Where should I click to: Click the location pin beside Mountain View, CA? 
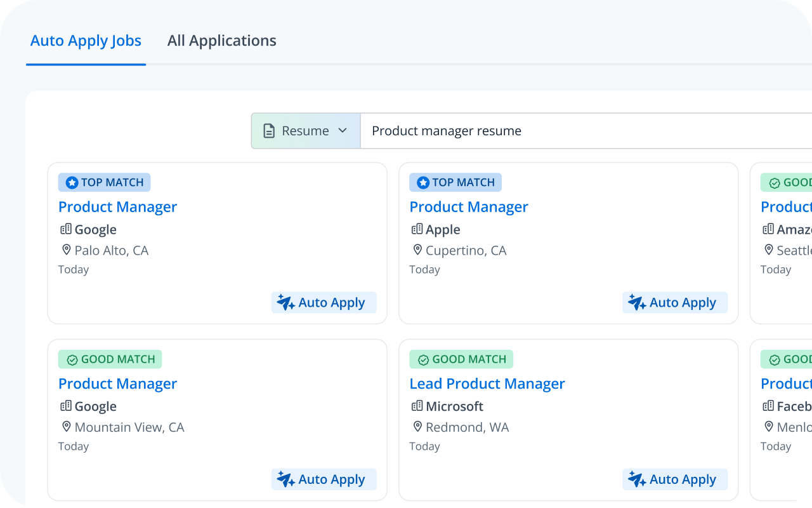tap(66, 427)
